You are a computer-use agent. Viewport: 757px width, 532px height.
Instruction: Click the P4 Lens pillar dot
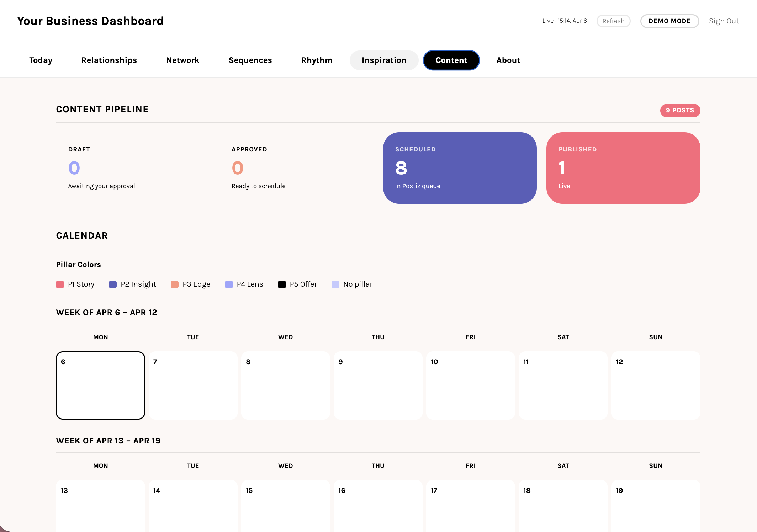(x=229, y=284)
